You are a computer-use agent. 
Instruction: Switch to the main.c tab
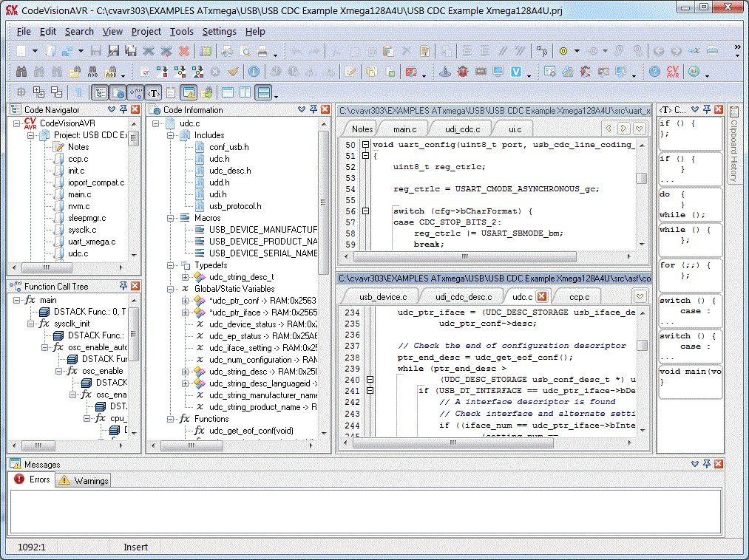pyautogui.click(x=404, y=129)
